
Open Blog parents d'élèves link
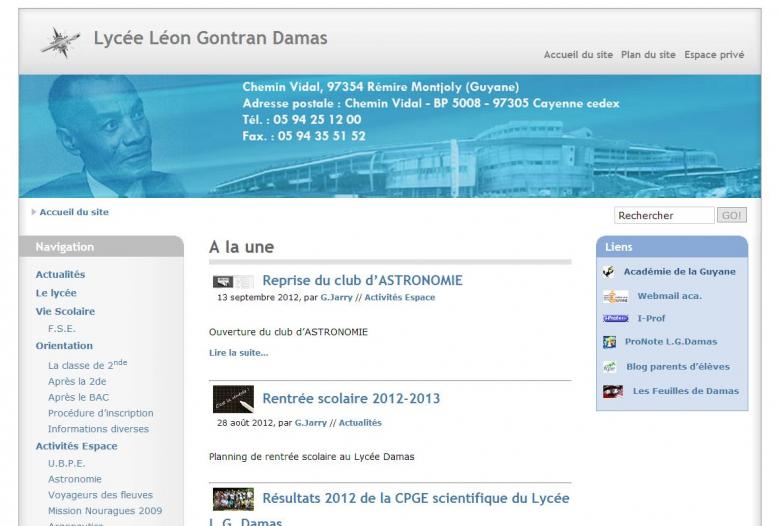point(678,367)
